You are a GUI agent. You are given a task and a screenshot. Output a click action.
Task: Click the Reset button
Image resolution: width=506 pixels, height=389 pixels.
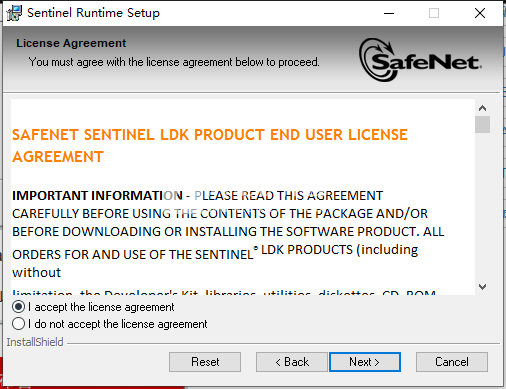pyautogui.click(x=205, y=362)
